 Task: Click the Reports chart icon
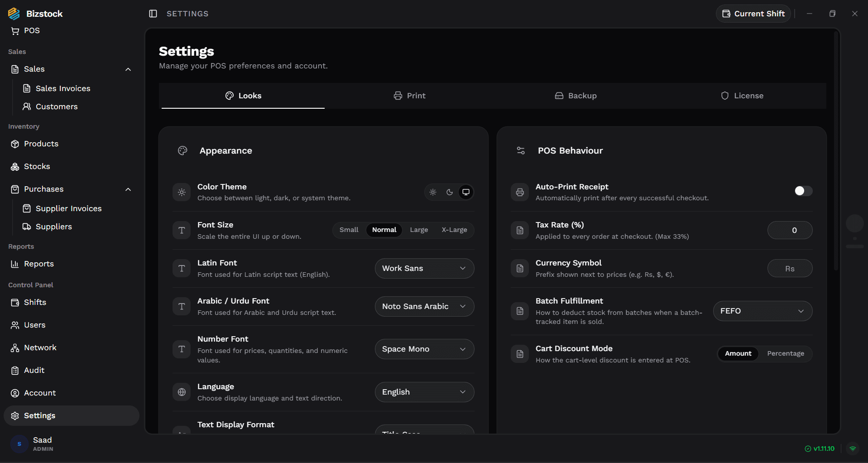(15, 264)
